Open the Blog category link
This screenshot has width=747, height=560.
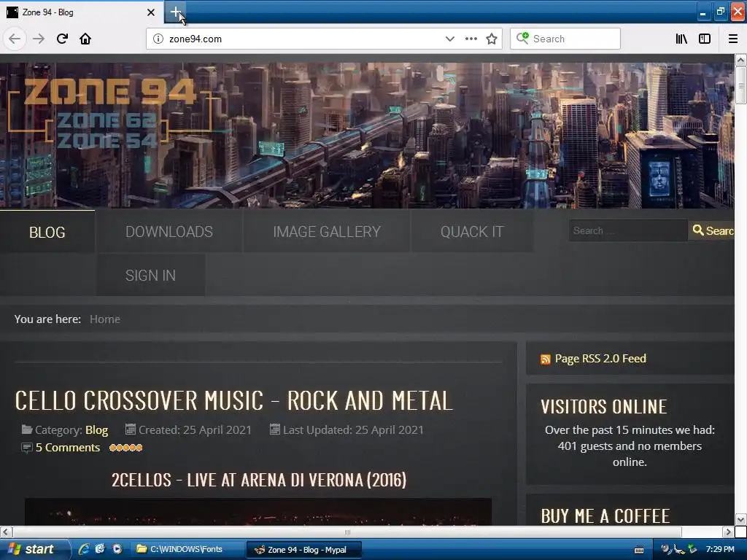click(97, 430)
